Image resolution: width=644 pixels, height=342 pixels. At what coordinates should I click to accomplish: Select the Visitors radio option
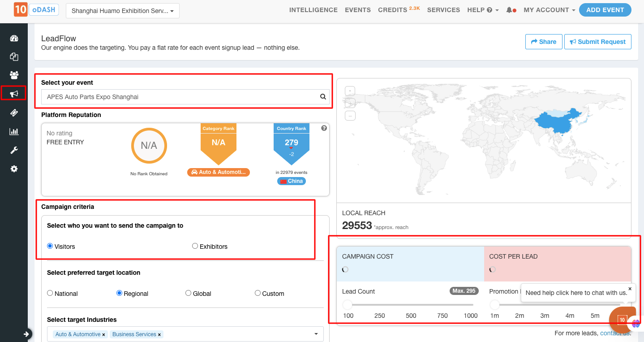[50, 246]
